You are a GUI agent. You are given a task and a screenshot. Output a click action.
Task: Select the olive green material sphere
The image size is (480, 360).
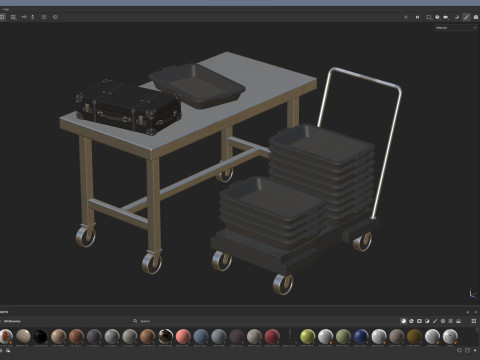click(343, 336)
